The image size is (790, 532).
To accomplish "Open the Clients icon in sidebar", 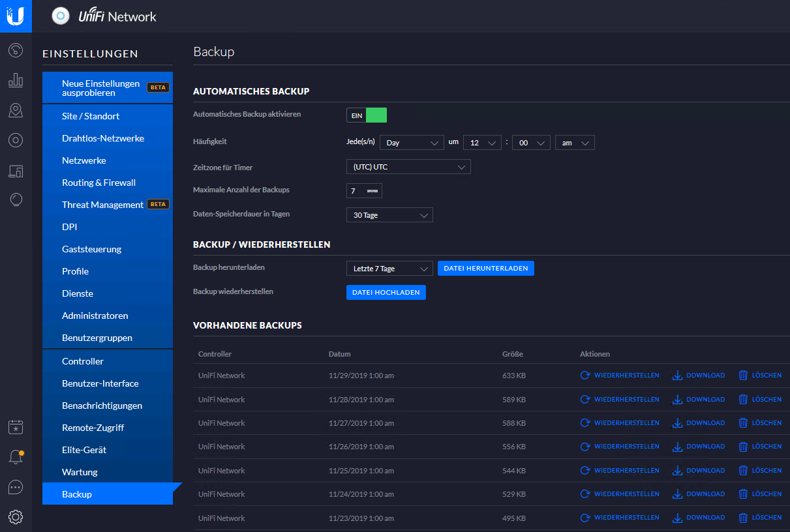I will coord(16,171).
